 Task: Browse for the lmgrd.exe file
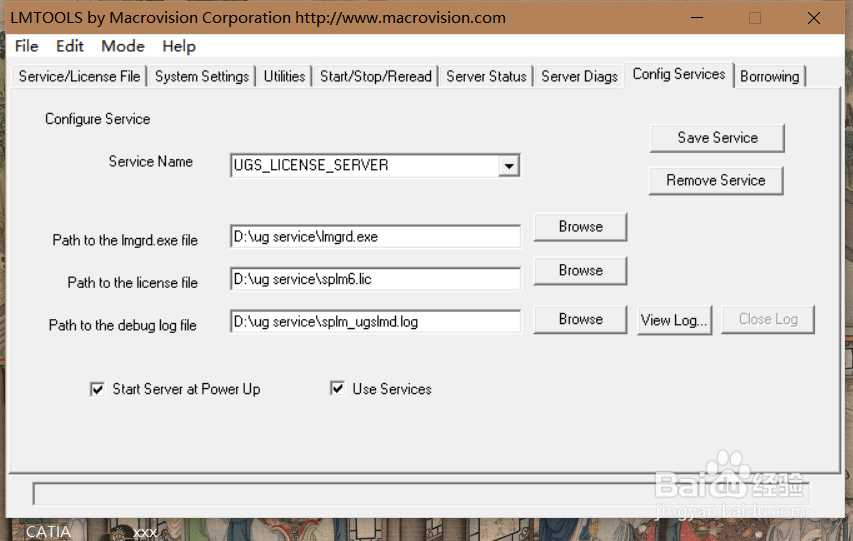580,227
